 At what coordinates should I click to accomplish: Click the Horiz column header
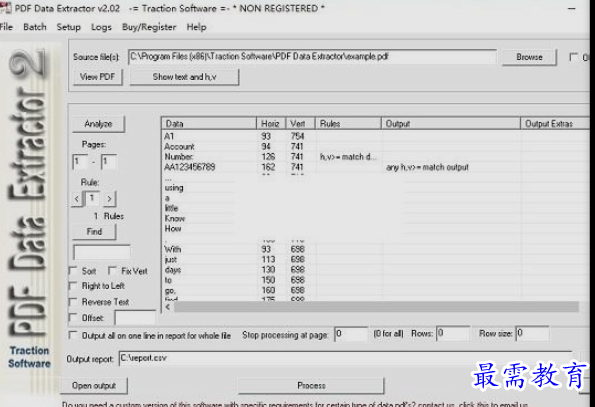pos(271,124)
